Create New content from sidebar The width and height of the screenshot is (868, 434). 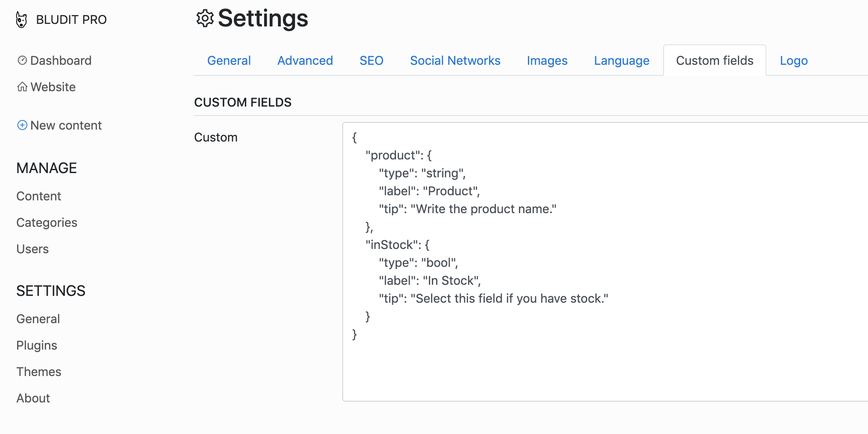[59, 125]
